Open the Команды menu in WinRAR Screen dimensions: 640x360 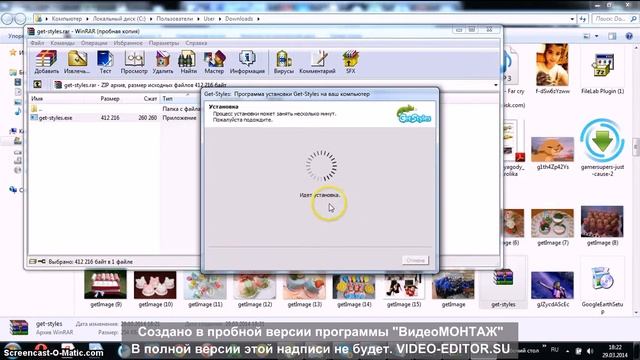62,43
